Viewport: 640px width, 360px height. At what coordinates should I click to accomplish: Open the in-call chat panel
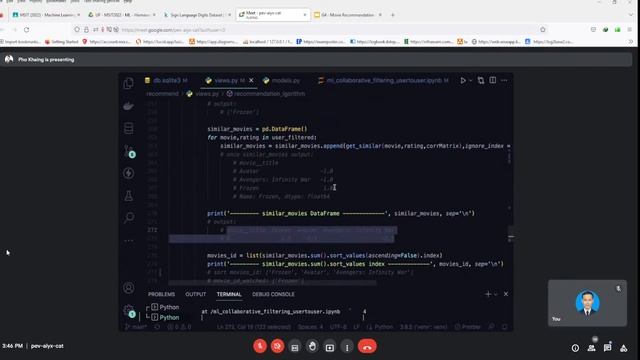tap(607, 348)
